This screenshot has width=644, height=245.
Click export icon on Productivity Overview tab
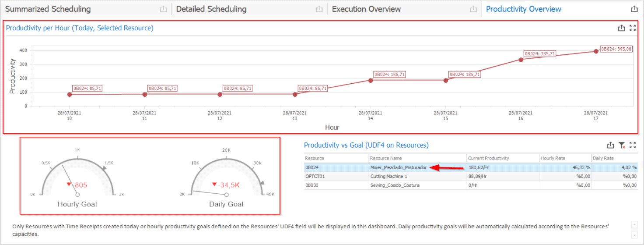click(634, 9)
